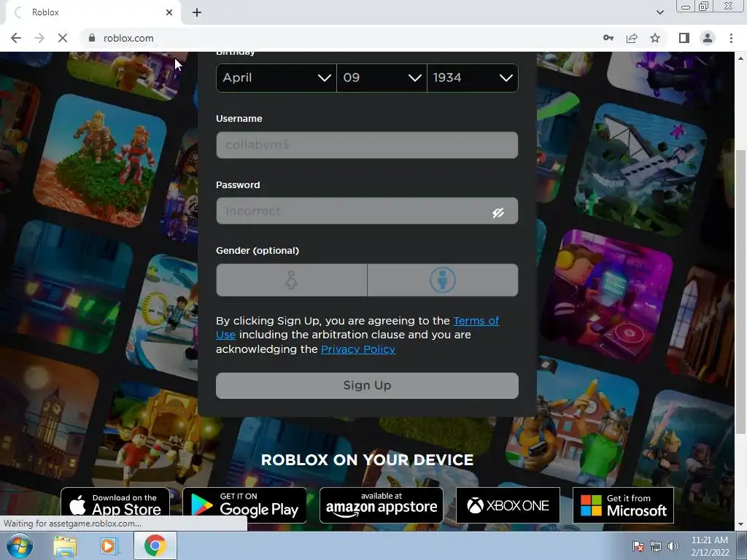This screenshot has width=747, height=560.
Task: Go back with the browser back arrow
Action: click(16, 38)
